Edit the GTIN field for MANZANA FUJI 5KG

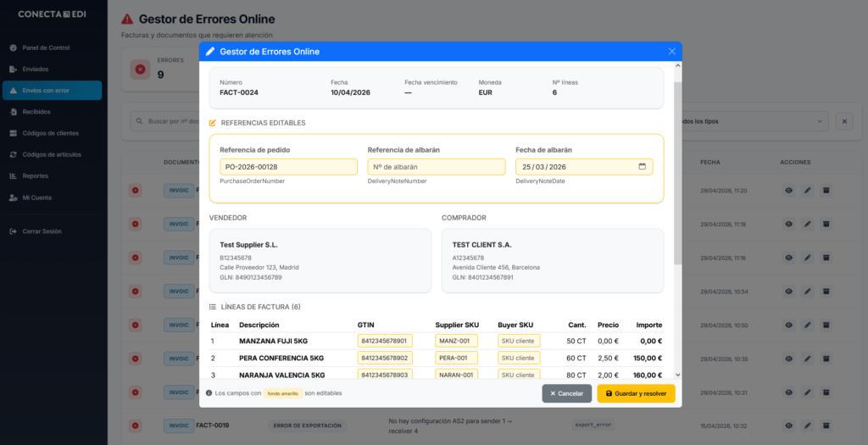385,341
